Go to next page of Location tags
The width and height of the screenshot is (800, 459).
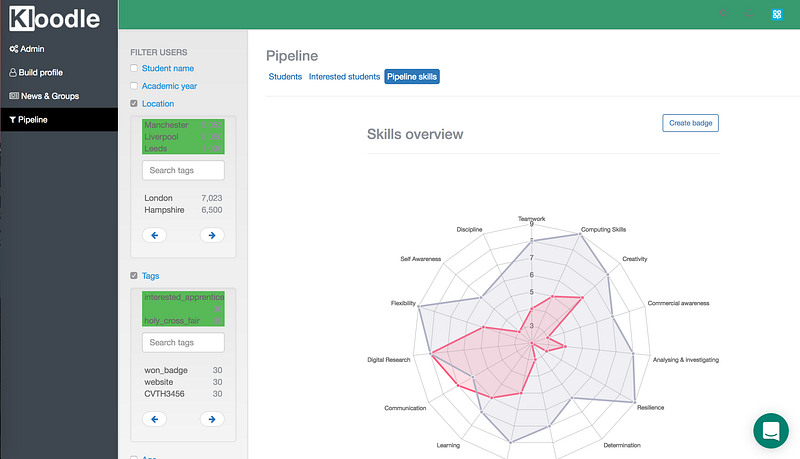pyautogui.click(x=211, y=235)
